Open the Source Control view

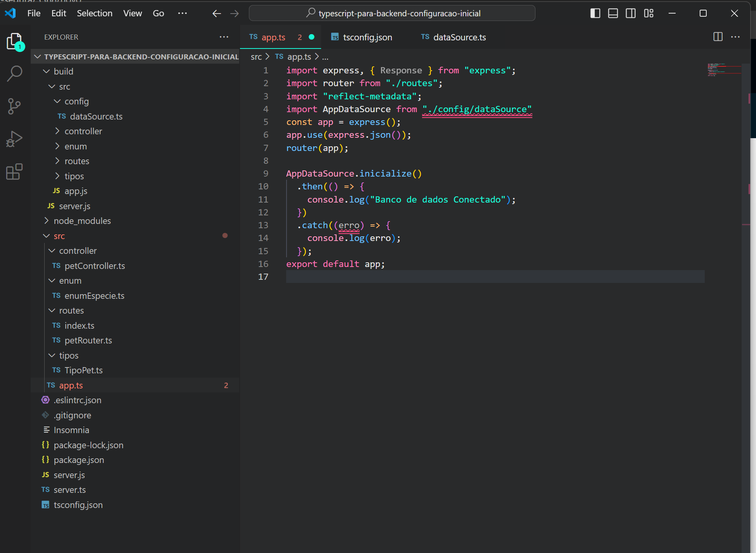tap(15, 106)
